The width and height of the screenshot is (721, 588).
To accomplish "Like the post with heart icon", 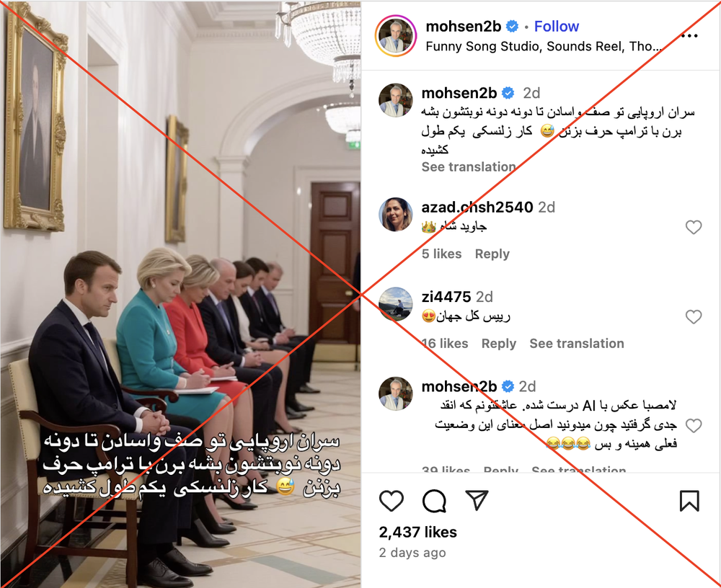I will [x=392, y=501].
